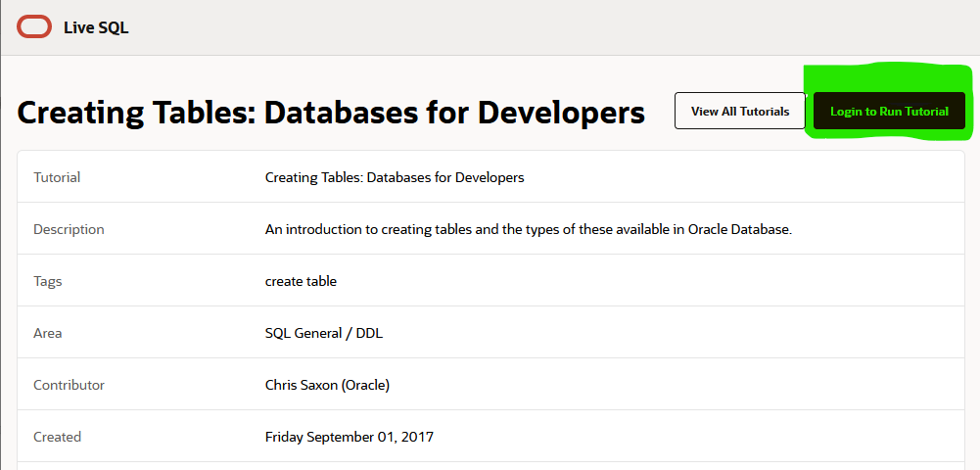This screenshot has width=980, height=470.
Task: Click the Contributor row label
Action: [x=69, y=385]
